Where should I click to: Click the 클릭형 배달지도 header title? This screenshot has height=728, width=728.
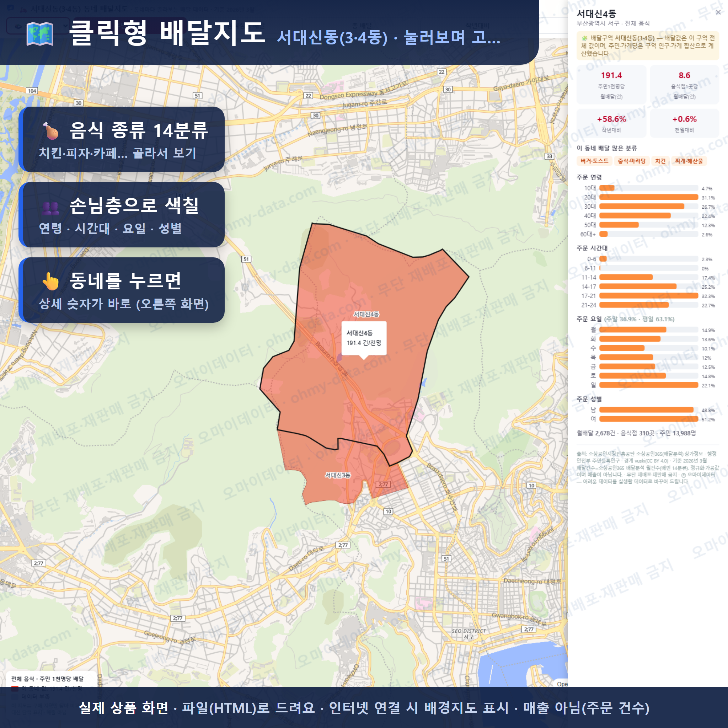tap(167, 33)
